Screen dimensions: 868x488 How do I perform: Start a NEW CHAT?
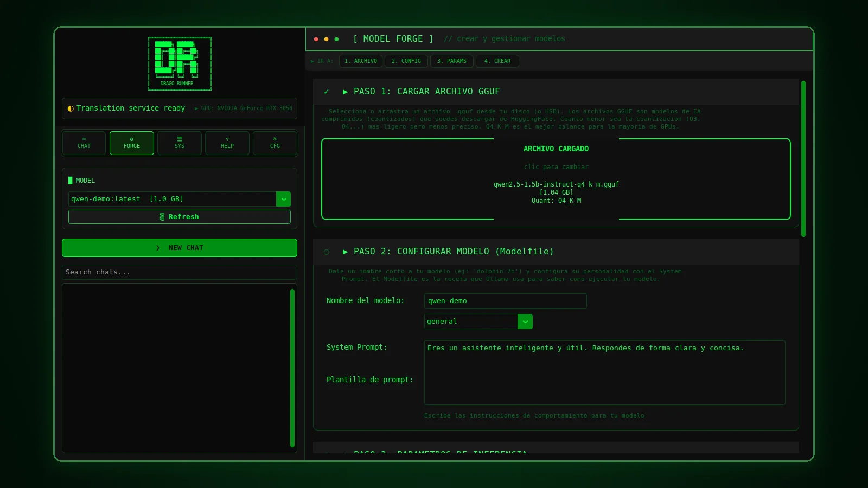(180, 248)
